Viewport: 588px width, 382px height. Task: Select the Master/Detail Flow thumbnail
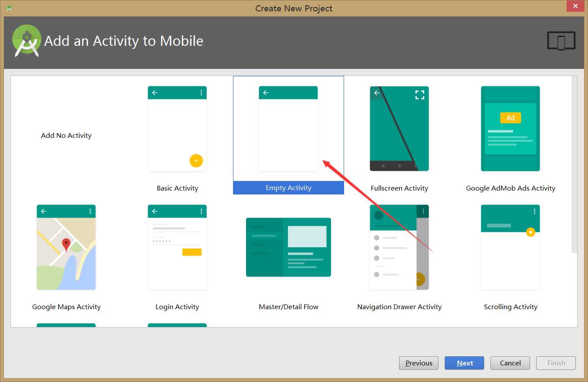click(288, 247)
